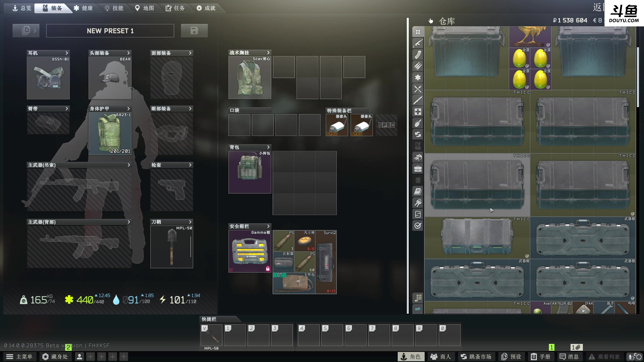Select the asterisk filter in stash sidebar
The height and width of the screenshot is (362, 644).
[x=418, y=77]
